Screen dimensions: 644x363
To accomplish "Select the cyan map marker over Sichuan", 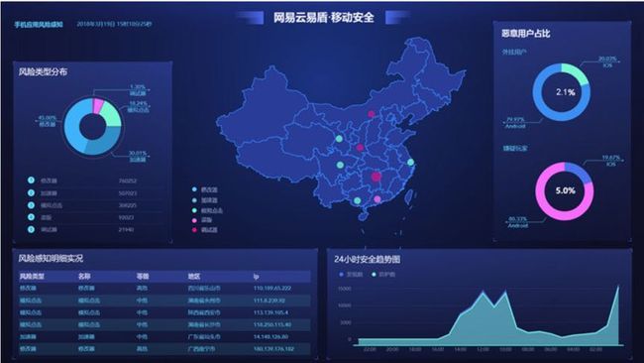I will [340, 165].
